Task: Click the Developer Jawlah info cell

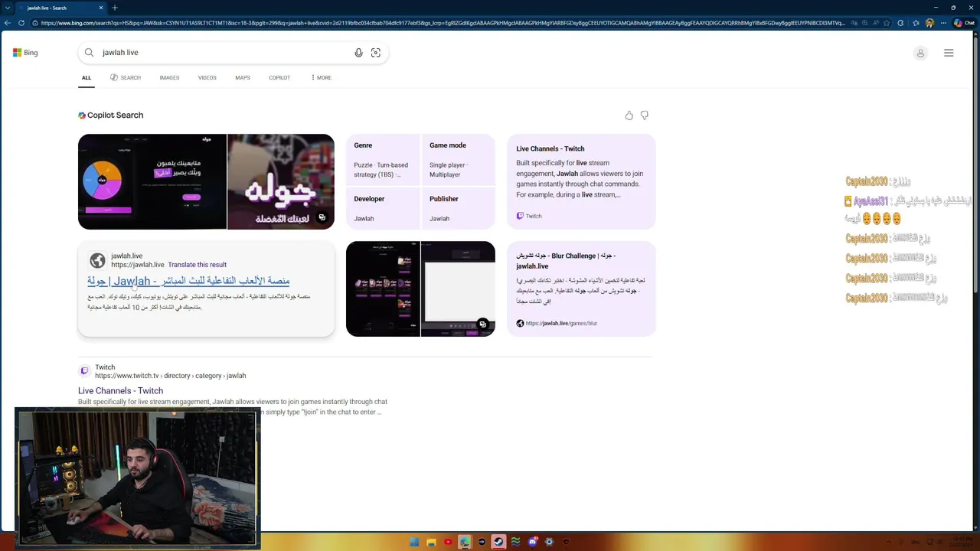Action: point(383,208)
